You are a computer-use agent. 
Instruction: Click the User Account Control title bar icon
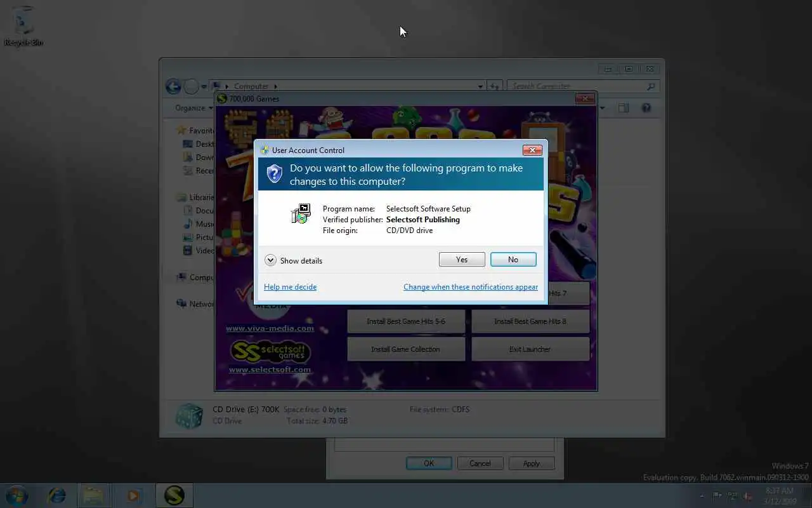[265, 150]
